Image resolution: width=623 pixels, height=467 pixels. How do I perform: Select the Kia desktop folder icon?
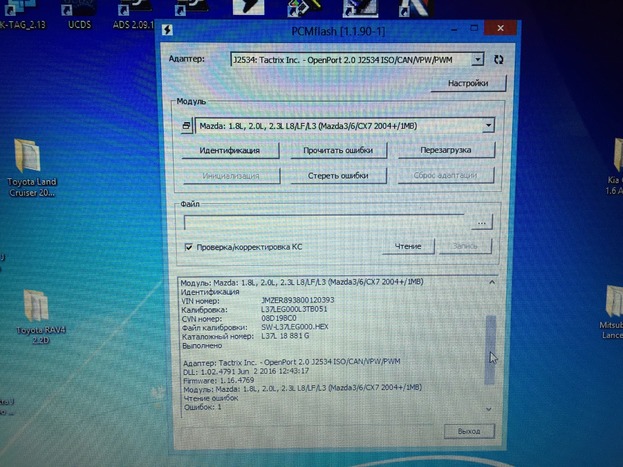pos(612,160)
